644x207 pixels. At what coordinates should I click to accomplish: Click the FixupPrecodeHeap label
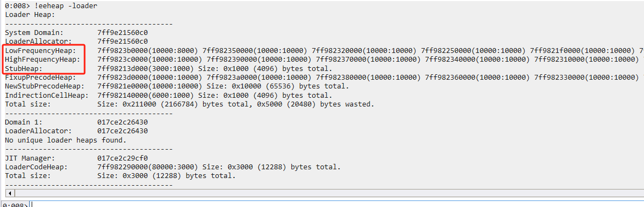click(41, 77)
